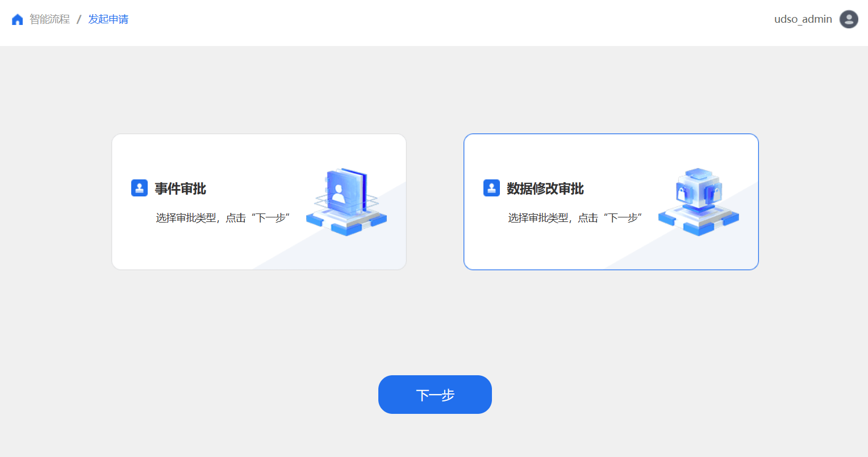
Task: Open the user avatar icon
Action: [849, 19]
